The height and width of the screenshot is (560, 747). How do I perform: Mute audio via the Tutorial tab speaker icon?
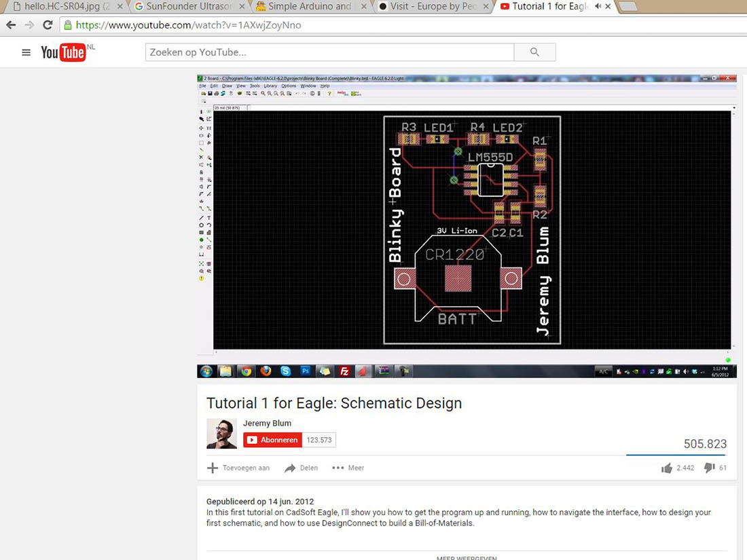[598, 7]
